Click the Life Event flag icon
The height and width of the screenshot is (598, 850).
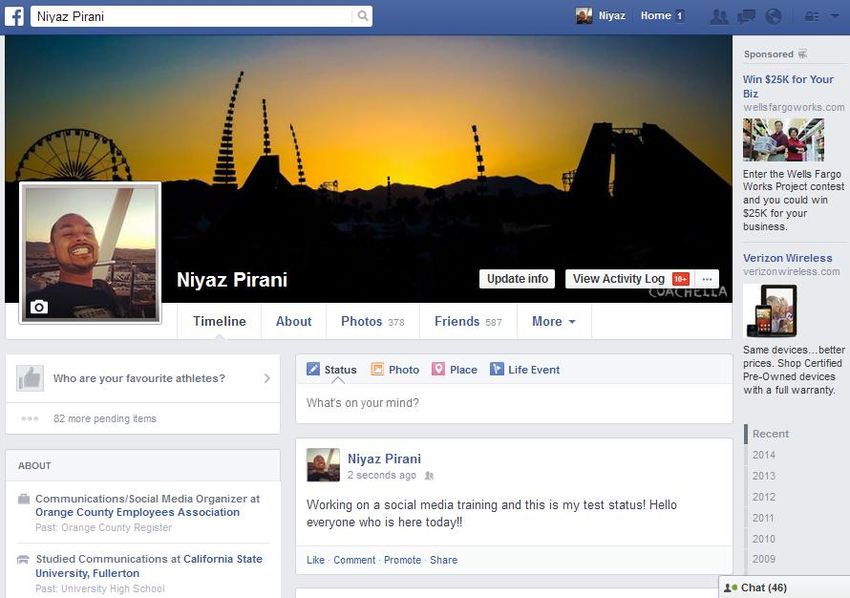pos(497,369)
